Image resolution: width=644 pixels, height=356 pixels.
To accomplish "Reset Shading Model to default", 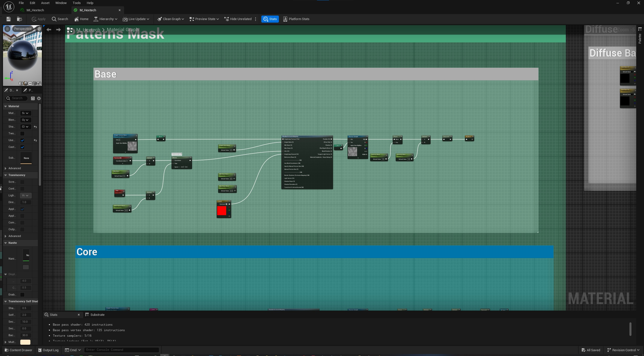I will (x=35, y=127).
